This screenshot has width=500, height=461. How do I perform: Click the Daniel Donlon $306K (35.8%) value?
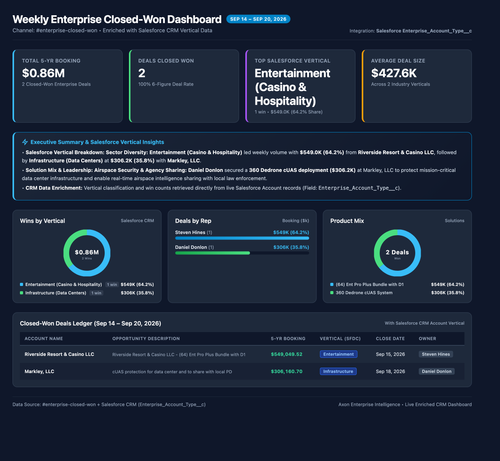[291, 247]
